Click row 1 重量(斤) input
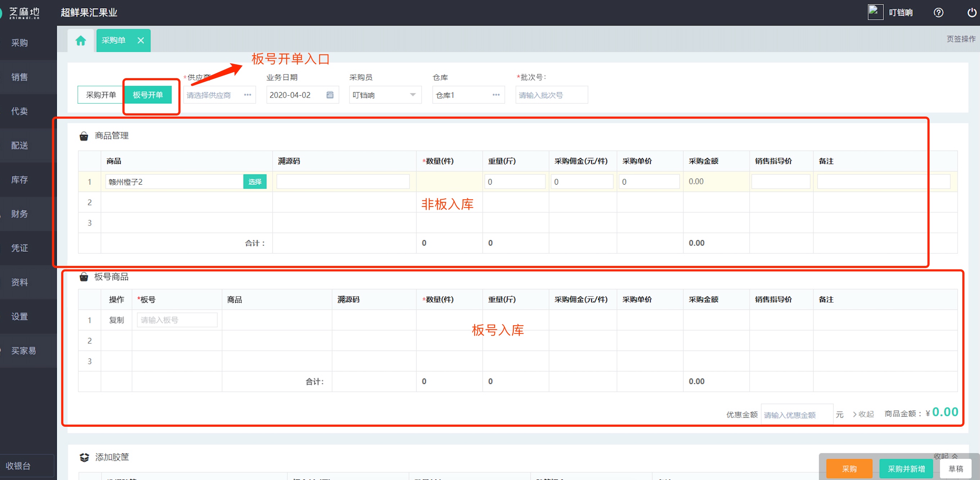The image size is (980, 480). pos(515,182)
